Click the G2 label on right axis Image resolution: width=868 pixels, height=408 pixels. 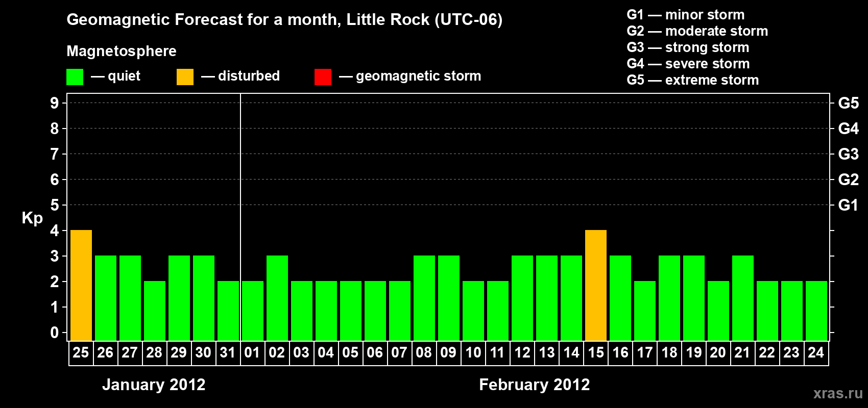coord(849,180)
